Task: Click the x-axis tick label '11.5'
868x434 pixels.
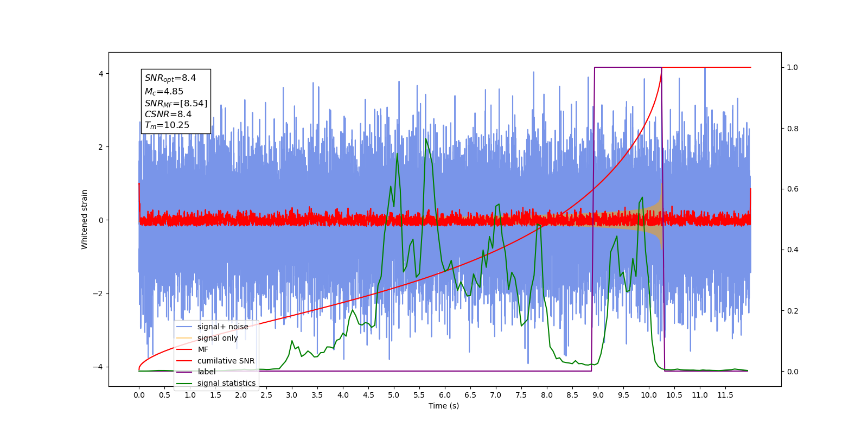Action: point(725,395)
